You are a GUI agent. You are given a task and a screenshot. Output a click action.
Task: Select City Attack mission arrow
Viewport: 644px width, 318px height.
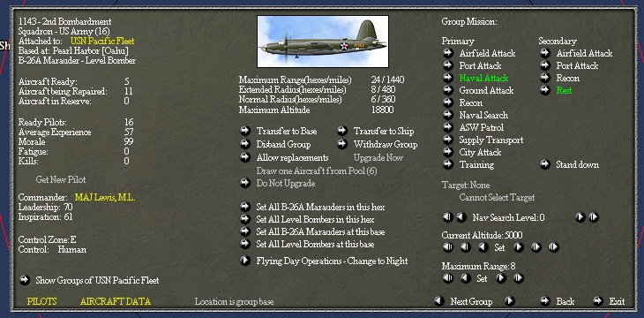click(447, 152)
